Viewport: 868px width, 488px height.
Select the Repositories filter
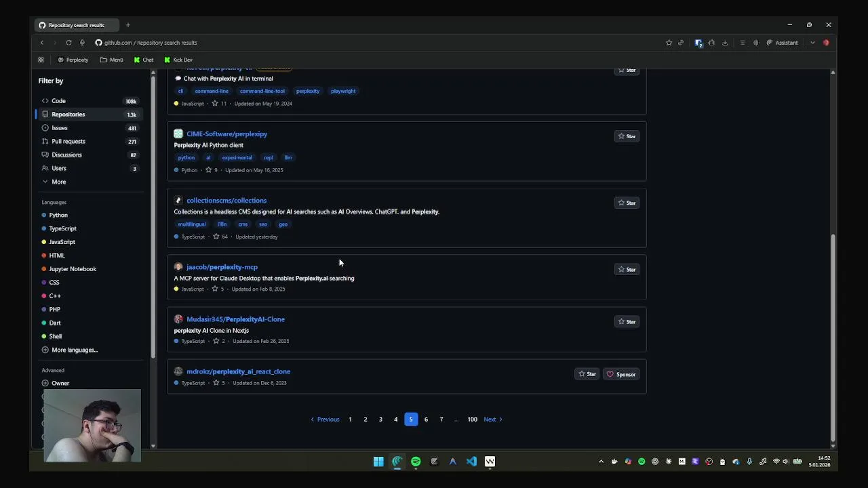(x=89, y=115)
